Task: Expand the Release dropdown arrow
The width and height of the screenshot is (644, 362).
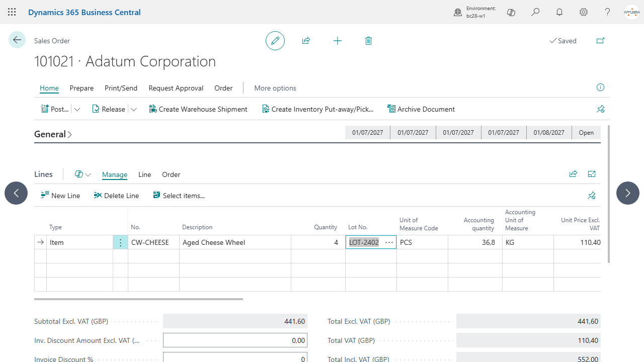Action: click(133, 109)
